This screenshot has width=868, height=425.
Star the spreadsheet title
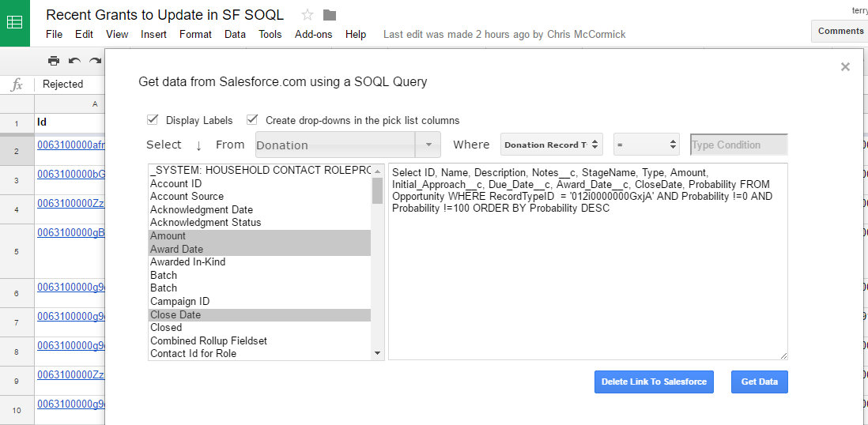click(308, 15)
